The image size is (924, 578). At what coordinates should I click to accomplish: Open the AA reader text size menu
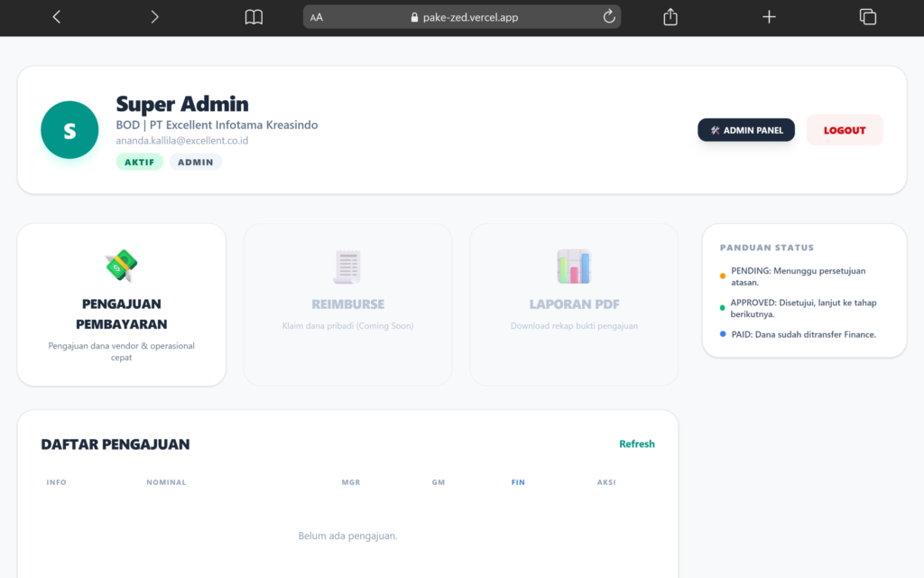coord(317,17)
